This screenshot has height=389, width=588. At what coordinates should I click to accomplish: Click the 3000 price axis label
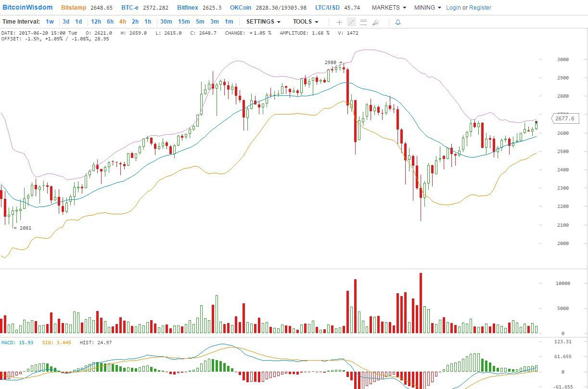pos(562,60)
